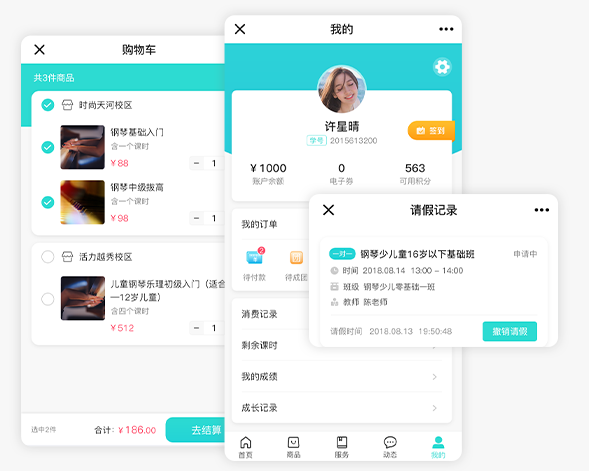This screenshot has width=589, height=471.
Task: Decrease quantity of 钢琴中级拔高 with minus
Action: tap(196, 218)
